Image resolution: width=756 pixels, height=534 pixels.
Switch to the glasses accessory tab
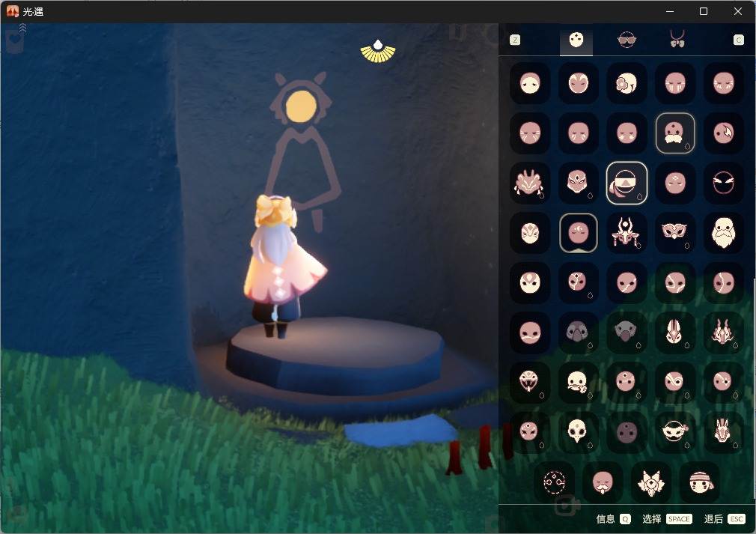point(627,40)
